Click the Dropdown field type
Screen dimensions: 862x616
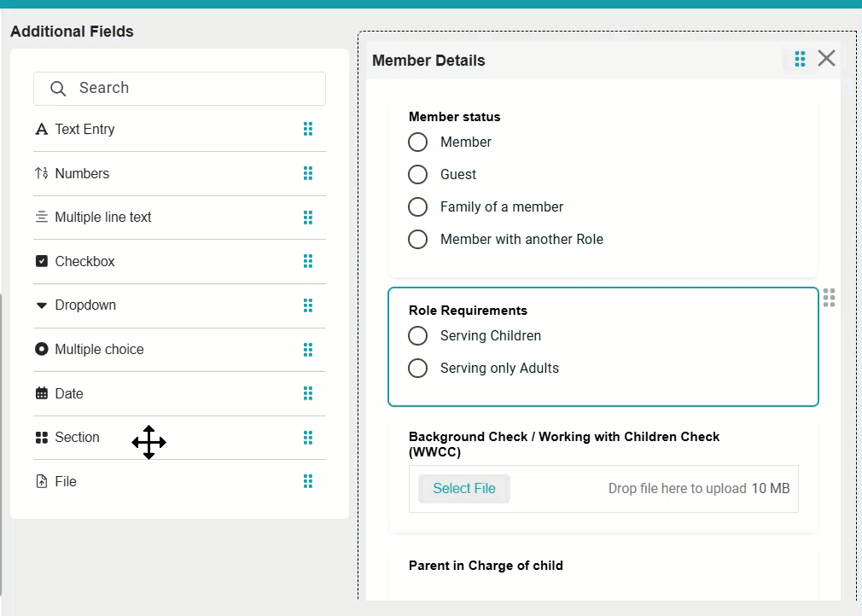pos(85,305)
